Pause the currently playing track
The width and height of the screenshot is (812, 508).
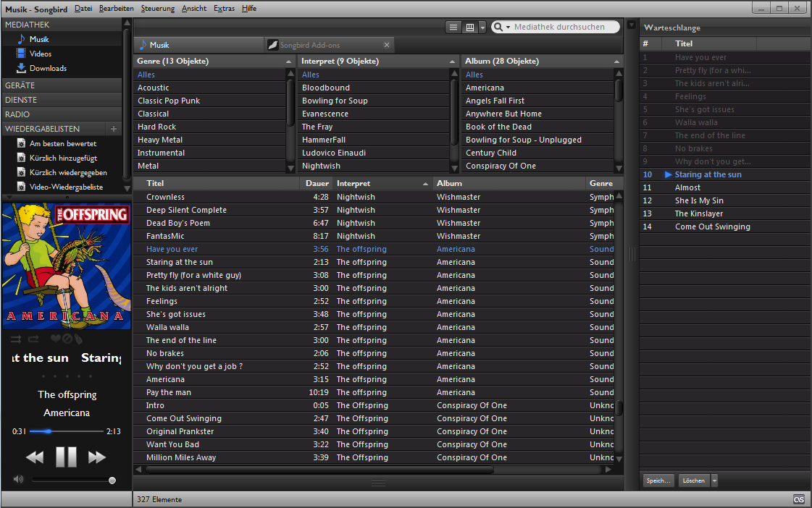point(66,457)
